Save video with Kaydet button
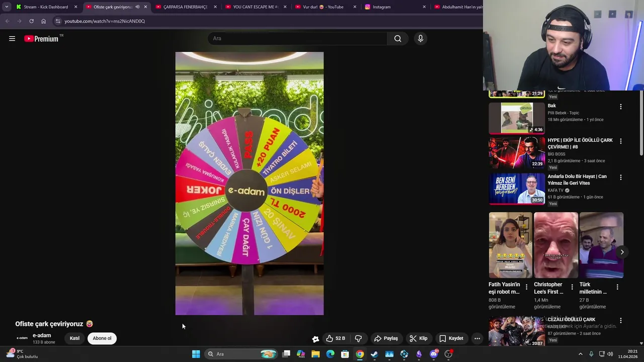 [x=451, y=338]
